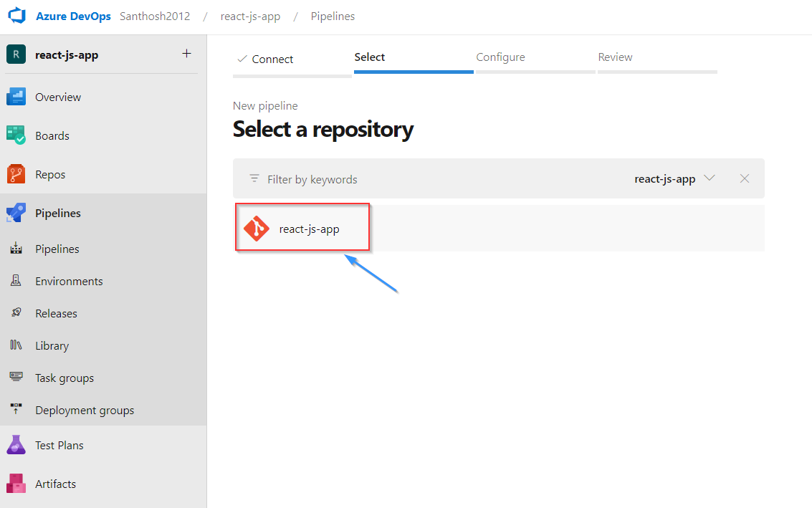Open Deployment groups page
Screen dimensions: 812x508
pos(85,410)
